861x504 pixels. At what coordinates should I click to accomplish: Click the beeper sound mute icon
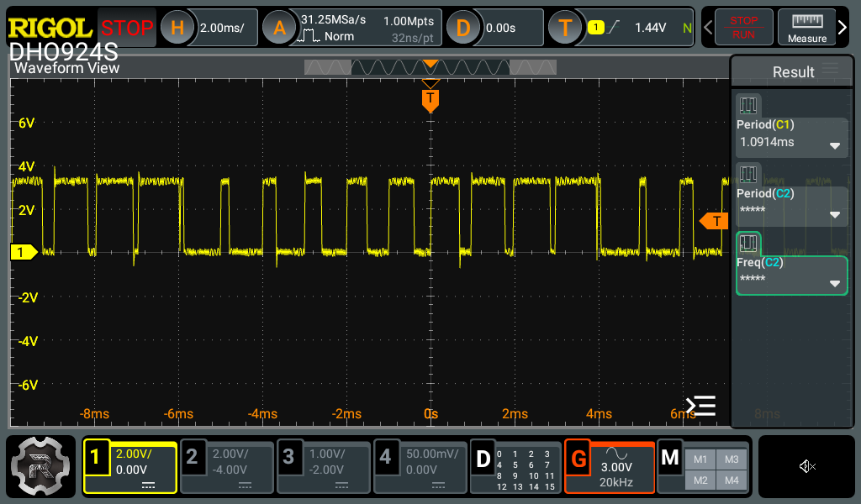pos(806,467)
